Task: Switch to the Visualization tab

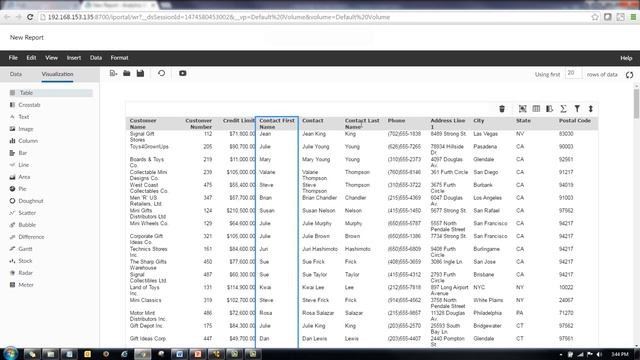Action: pos(58,74)
